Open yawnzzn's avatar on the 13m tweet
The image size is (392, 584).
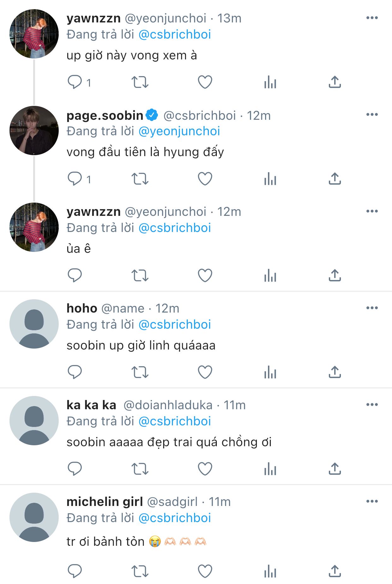pos(34,34)
